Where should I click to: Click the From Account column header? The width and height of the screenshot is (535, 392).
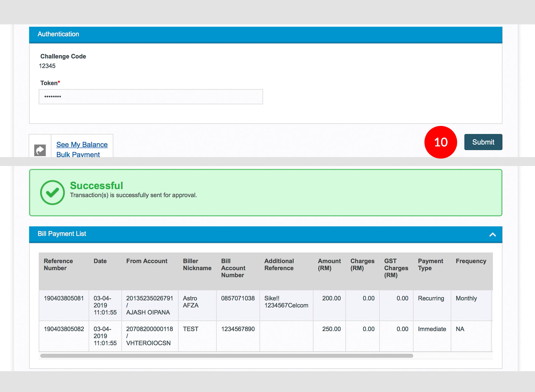(147, 261)
